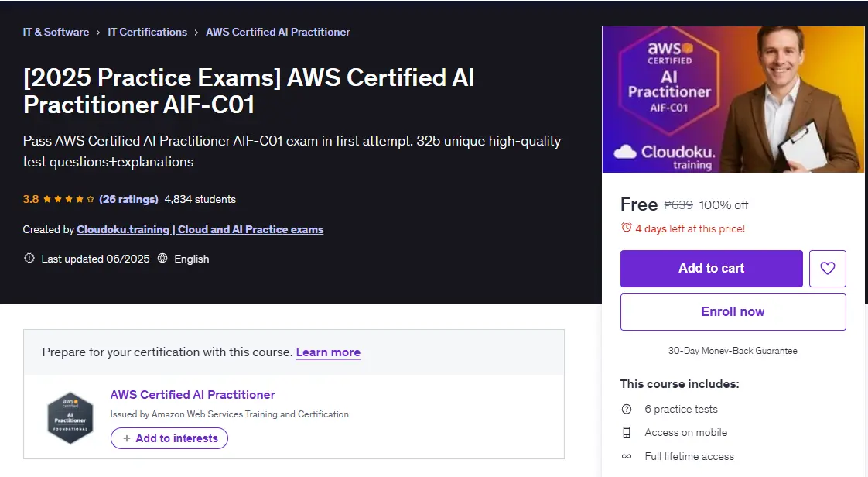This screenshot has width=868, height=477.
Task: Click the Issued by Amazon Web Services text
Action: pyautogui.click(x=229, y=414)
